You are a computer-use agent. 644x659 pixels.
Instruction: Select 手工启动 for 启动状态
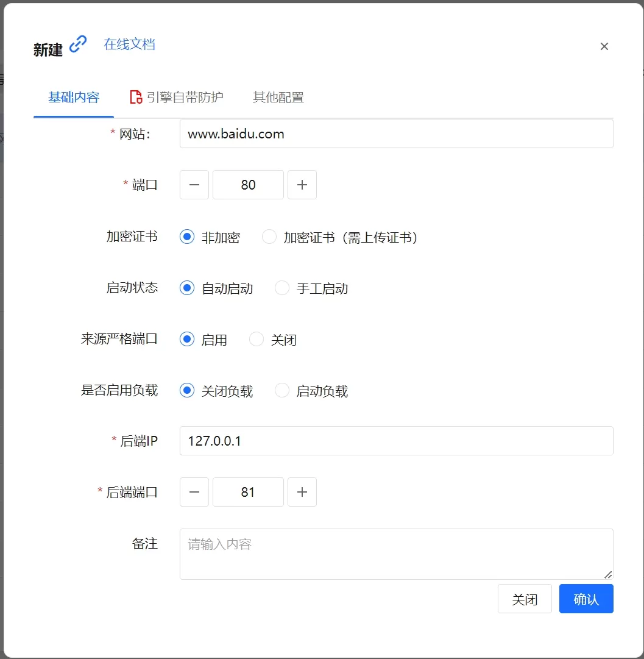click(x=281, y=288)
